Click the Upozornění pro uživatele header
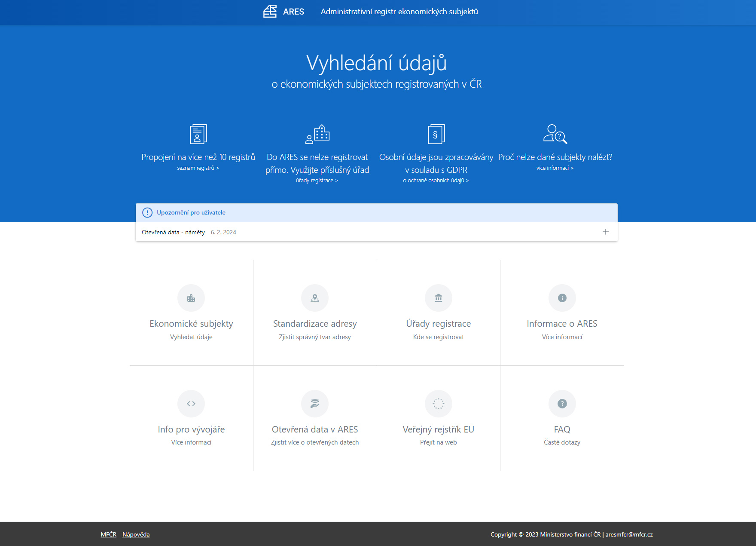 point(191,212)
